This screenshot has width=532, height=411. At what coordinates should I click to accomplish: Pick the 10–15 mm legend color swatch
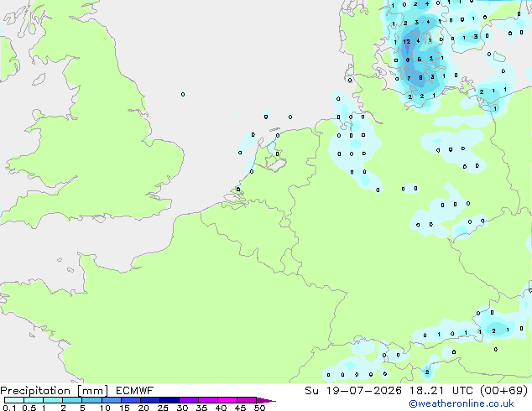[111, 400]
